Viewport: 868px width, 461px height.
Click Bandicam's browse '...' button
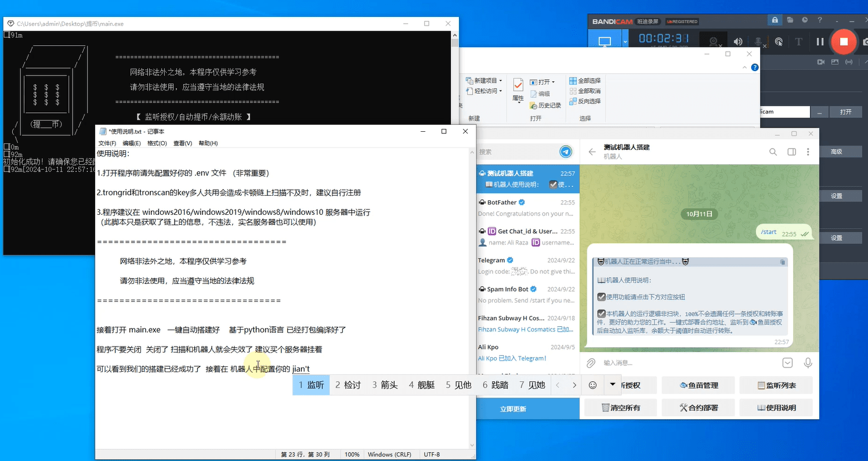(x=819, y=111)
